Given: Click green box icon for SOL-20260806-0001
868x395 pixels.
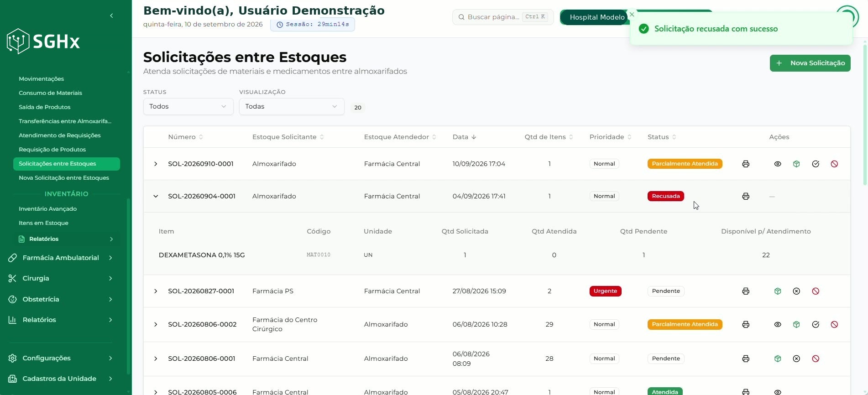Looking at the screenshot, I should (x=778, y=359).
